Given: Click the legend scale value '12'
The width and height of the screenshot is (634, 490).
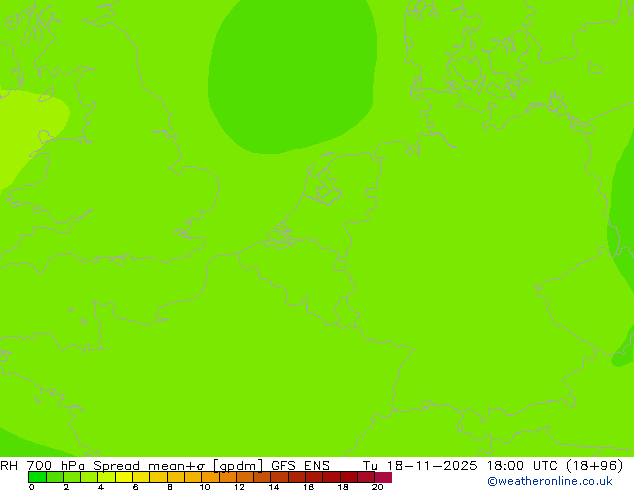Looking at the screenshot, I should 239,487.
